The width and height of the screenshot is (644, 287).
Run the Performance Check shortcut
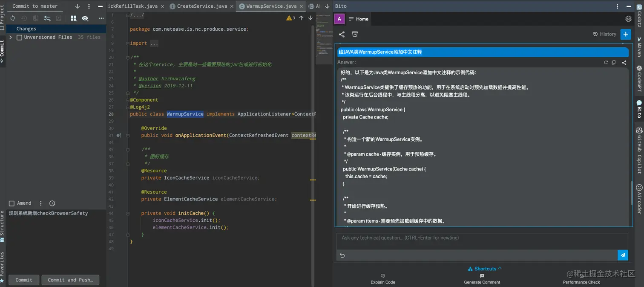[x=581, y=279]
